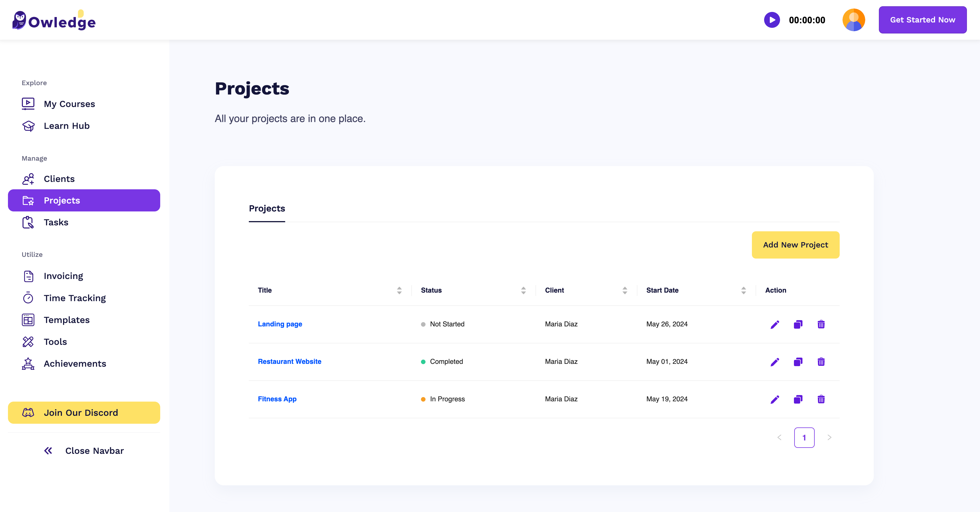980x512 pixels.
Task: Open Time Tracking in sidebar
Action: click(74, 298)
